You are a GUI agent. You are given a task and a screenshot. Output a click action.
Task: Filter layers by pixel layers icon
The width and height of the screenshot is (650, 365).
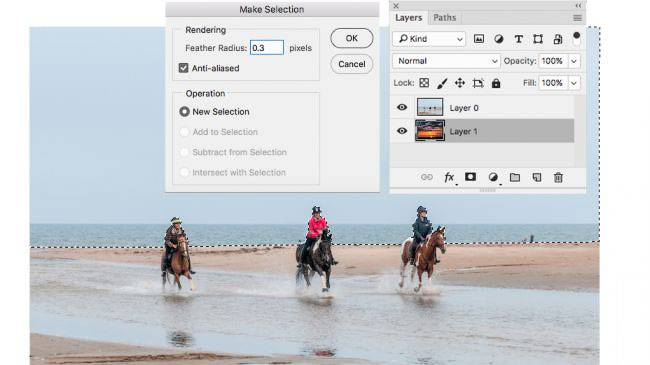[479, 39]
